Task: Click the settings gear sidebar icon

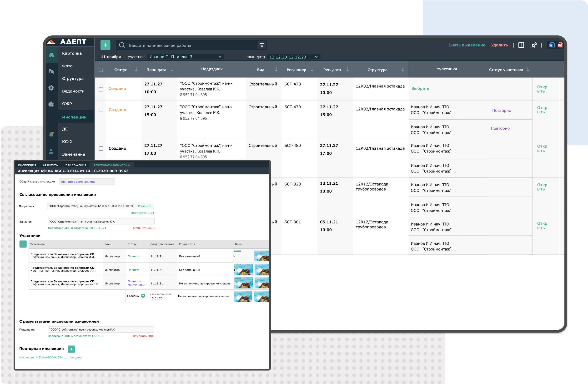Action: click(51, 88)
